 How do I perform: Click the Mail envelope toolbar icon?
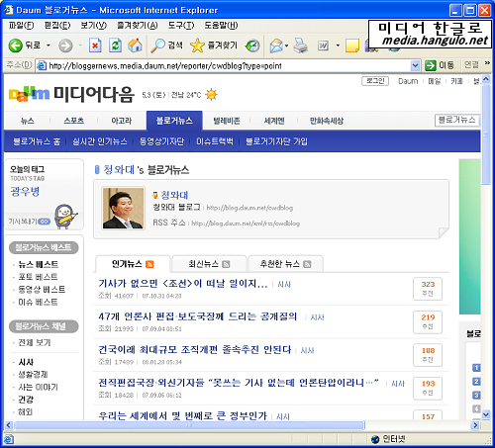click(x=276, y=45)
